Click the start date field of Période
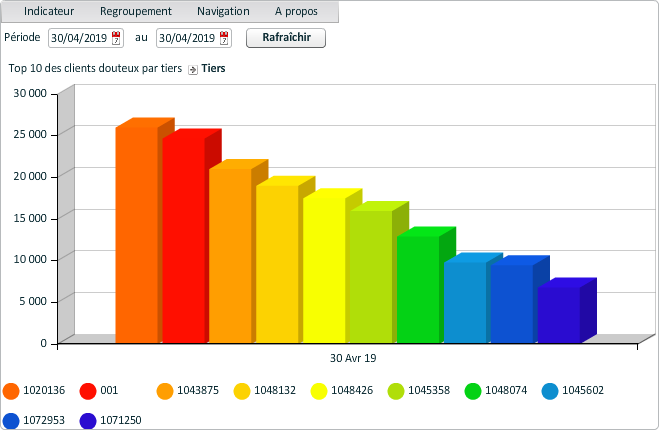Image resolution: width=659 pixels, height=430 pixels. click(86, 38)
